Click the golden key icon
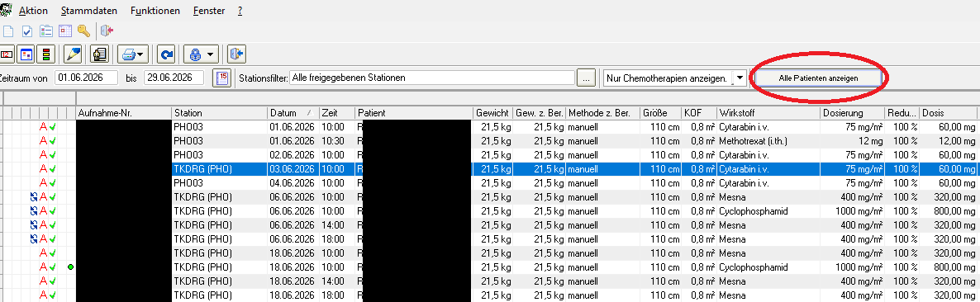This screenshot has width=980, height=302. point(83,31)
